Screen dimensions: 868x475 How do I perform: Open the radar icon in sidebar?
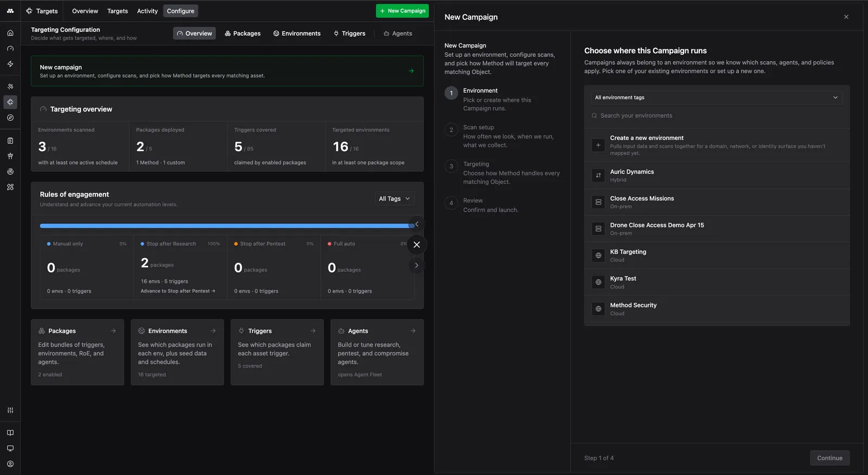tap(10, 171)
